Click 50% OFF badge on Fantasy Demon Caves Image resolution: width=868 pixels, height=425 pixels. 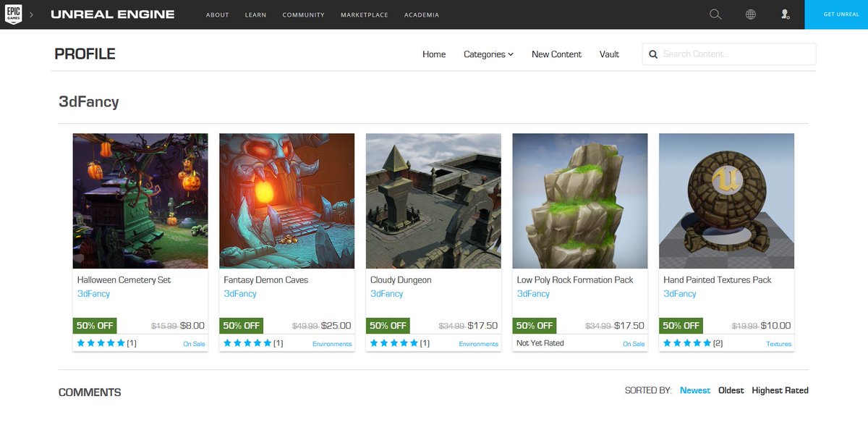tap(241, 326)
